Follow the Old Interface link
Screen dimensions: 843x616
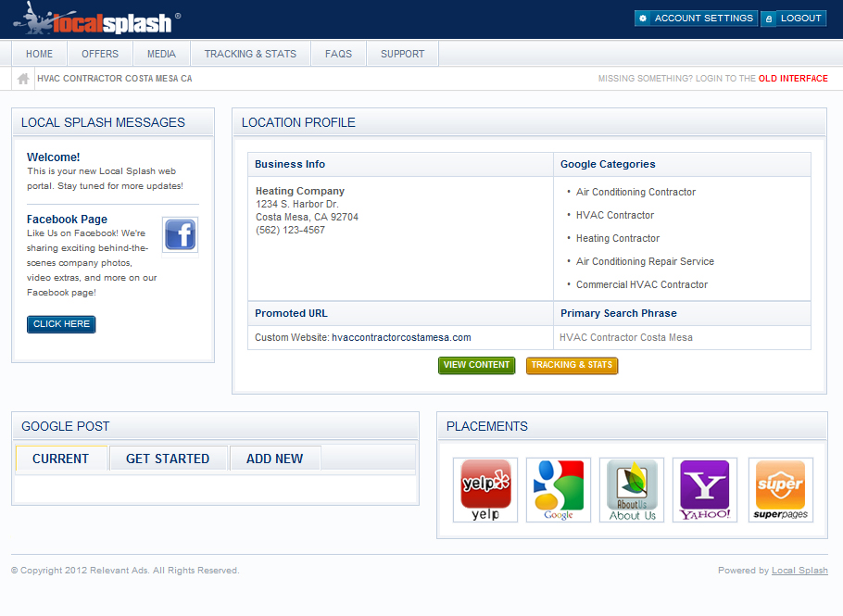point(793,79)
